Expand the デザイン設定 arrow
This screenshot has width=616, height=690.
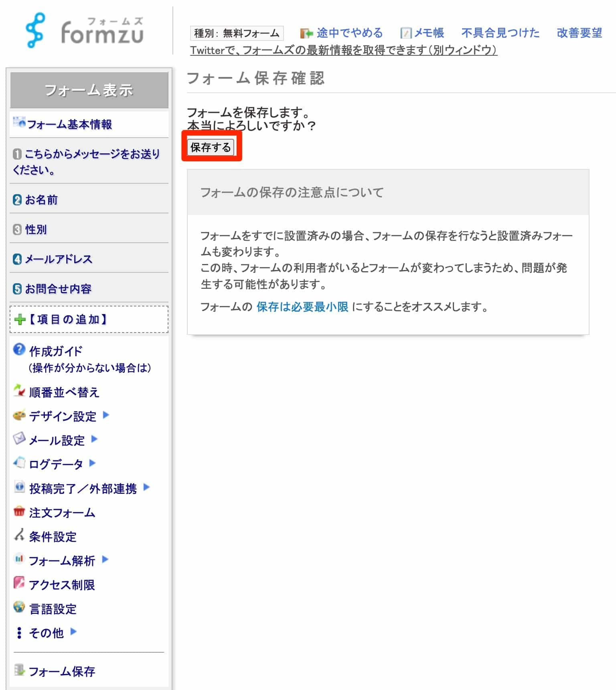(x=106, y=415)
